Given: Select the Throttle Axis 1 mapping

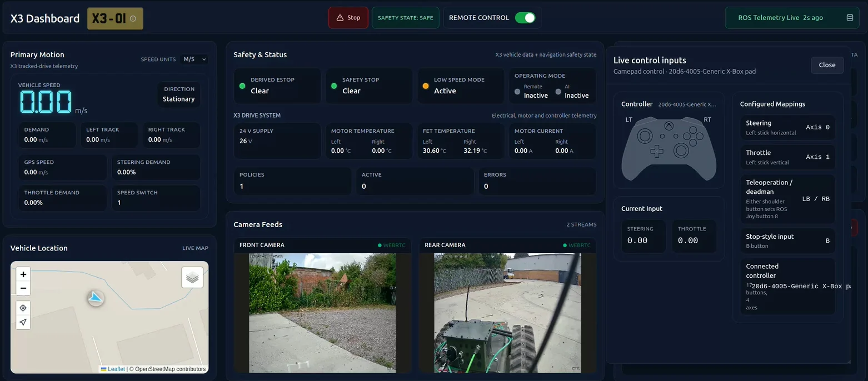Looking at the screenshot, I should 787,157.
